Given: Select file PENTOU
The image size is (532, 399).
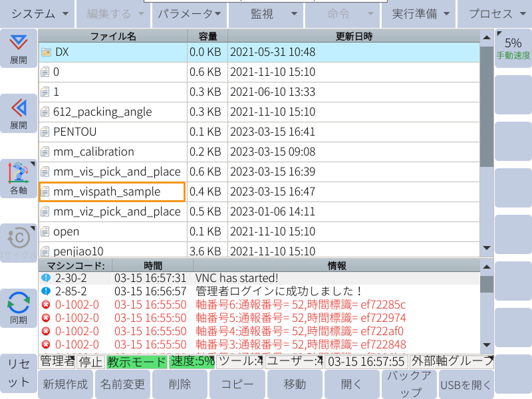Looking at the screenshot, I should pos(259,132).
